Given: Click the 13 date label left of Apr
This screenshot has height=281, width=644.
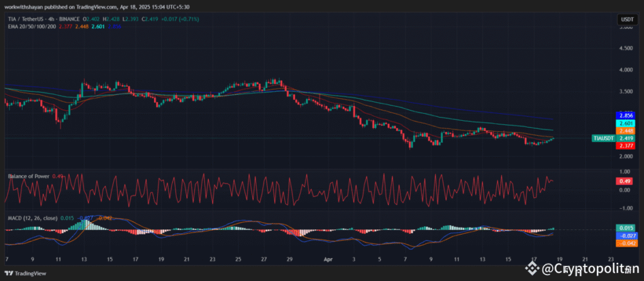Looking at the screenshot, I should click(x=84, y=258).
